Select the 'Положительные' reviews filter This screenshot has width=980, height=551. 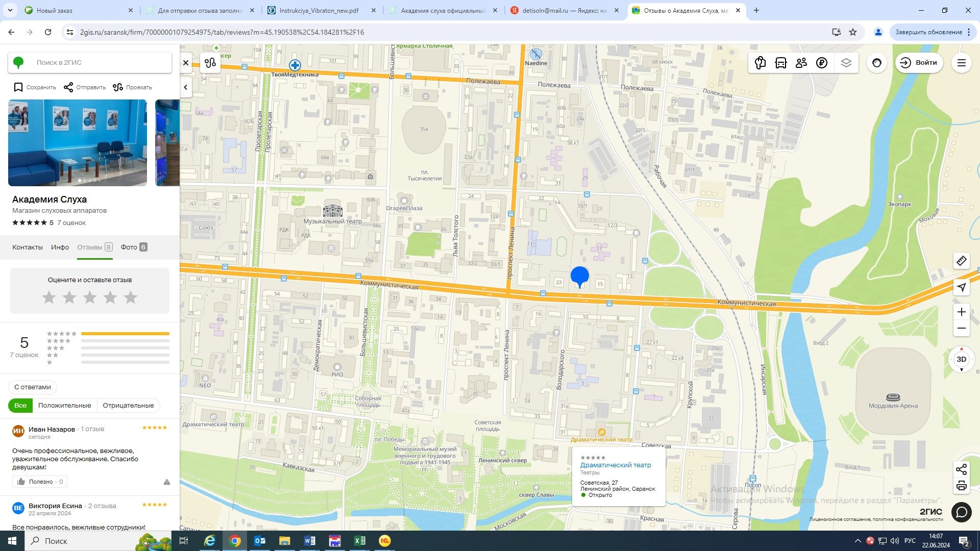click(64, 406)
